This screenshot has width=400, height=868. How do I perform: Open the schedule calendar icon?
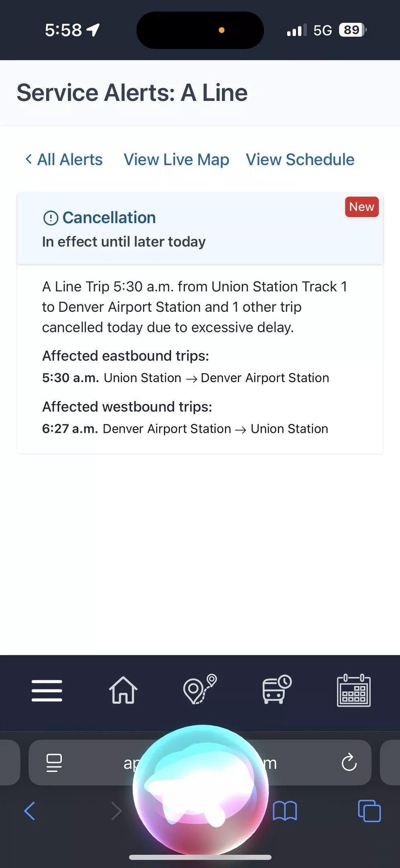pos(353,690)
